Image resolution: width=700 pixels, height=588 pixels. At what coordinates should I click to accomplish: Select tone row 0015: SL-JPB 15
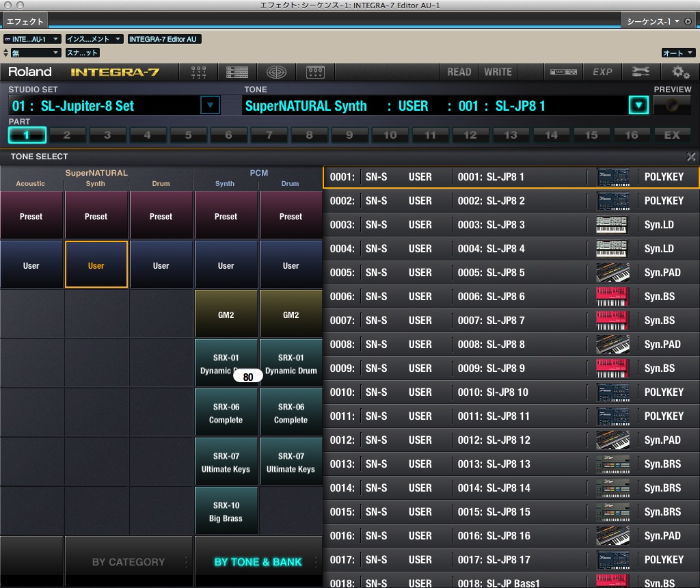pyautogui.click(x=511, y=511)
